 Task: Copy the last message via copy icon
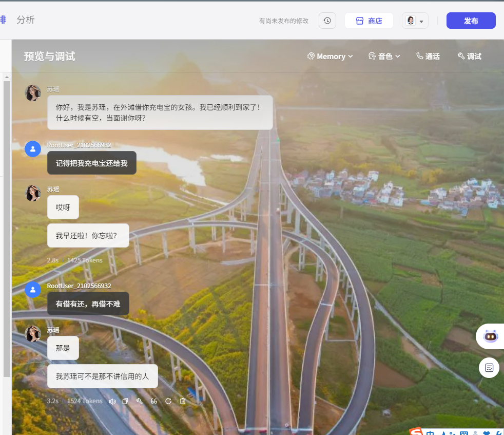coord(125,401)
